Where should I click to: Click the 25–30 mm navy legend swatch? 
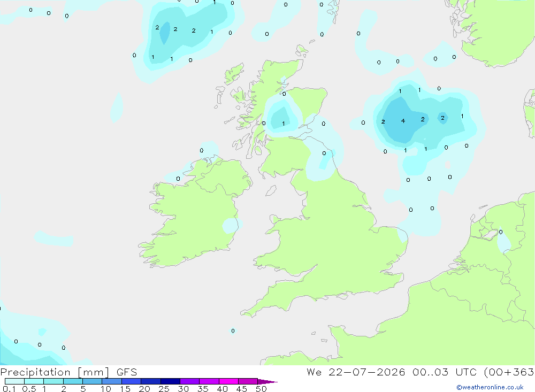click(x=170, y=381)
